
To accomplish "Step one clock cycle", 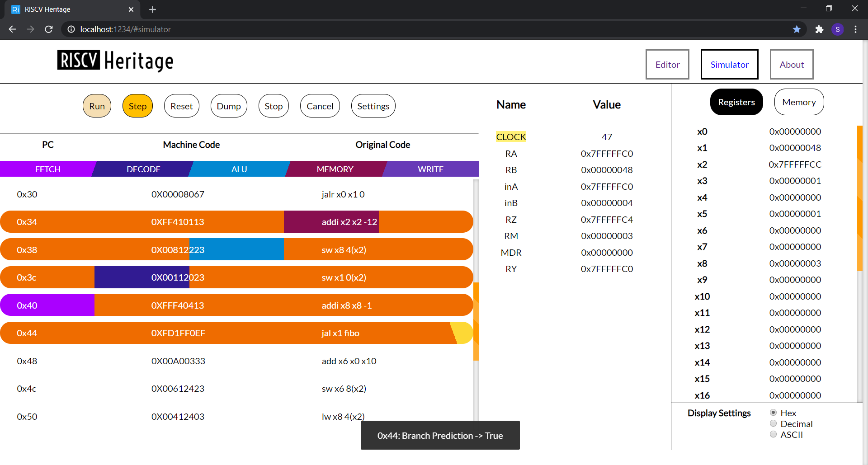I will [137, 106].
